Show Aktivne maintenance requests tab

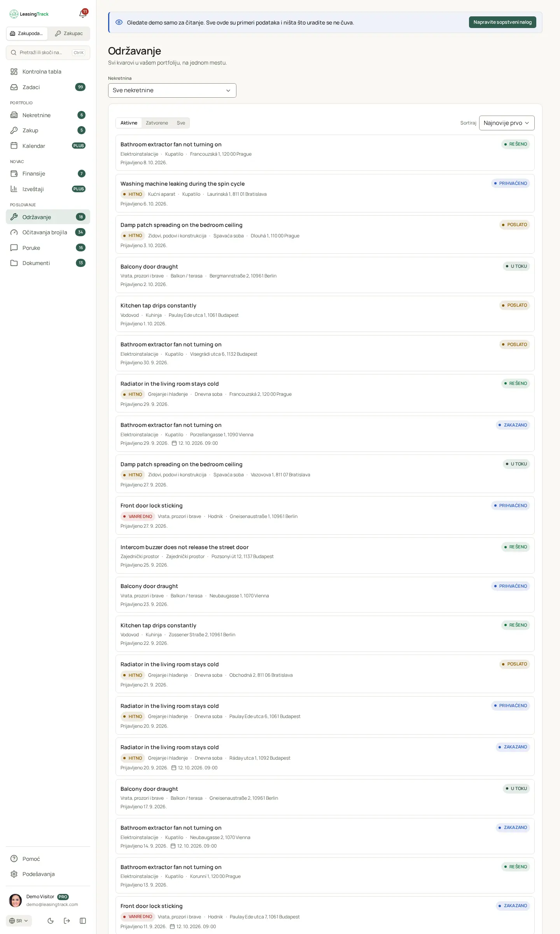129,123
